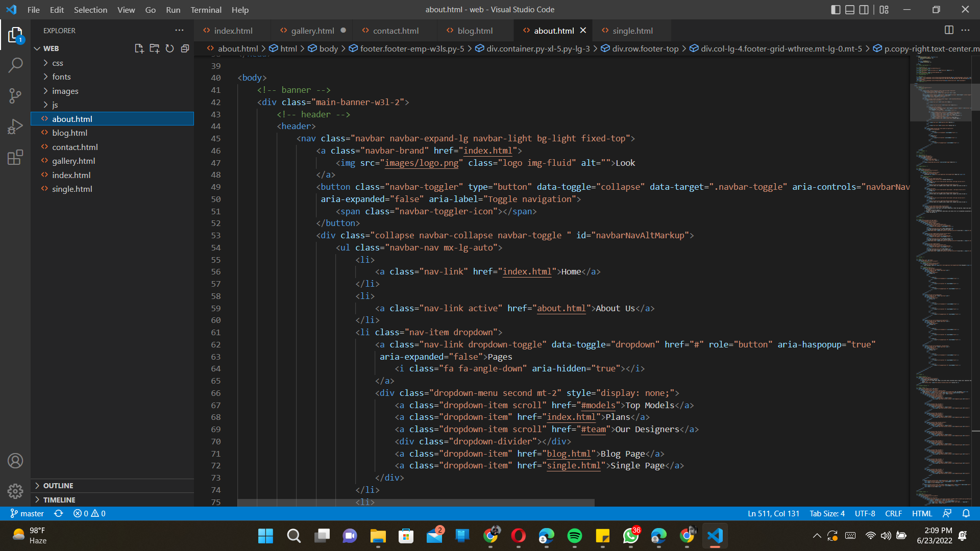Split the editor
Image resolution: width=980 pixels, height=551 pixels.
coord(949,30)
